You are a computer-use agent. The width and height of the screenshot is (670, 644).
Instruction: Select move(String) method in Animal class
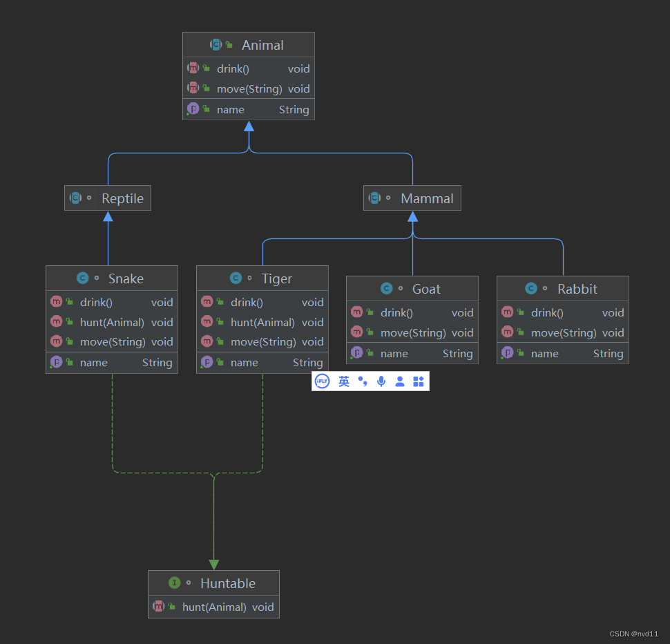click(249, 88)
